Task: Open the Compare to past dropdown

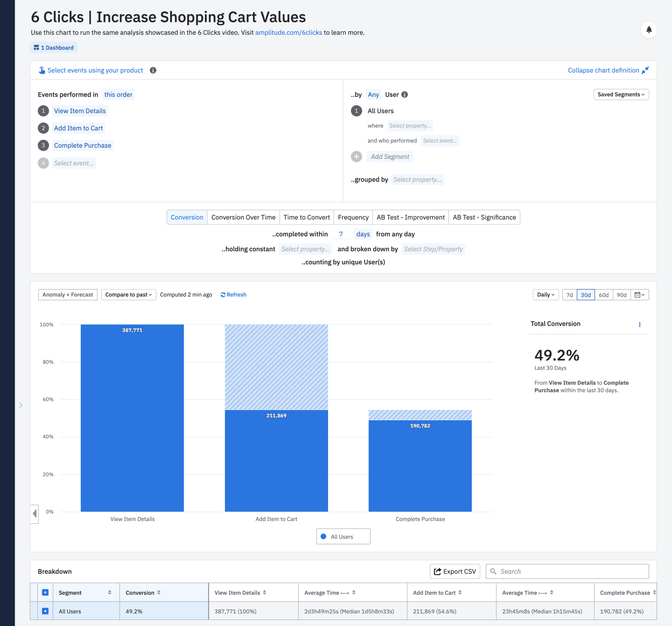Action: point(128,294)
